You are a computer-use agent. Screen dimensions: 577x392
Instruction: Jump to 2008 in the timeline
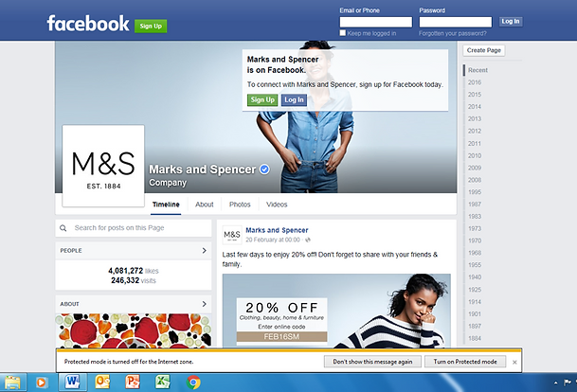pyautogui.click(x=475, y=180)
